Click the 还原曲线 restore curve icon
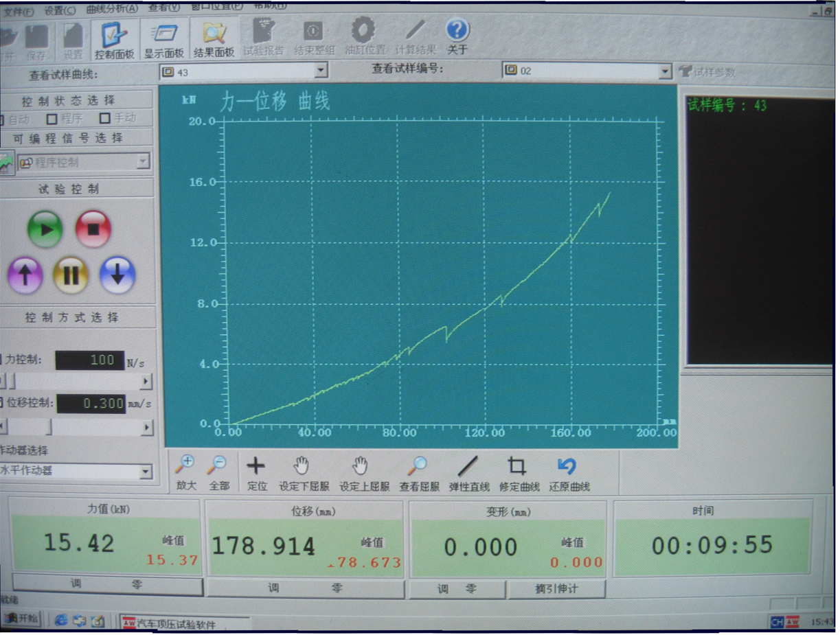The height and width of the screenshot is (635, 840). click(x=567, y=467)
